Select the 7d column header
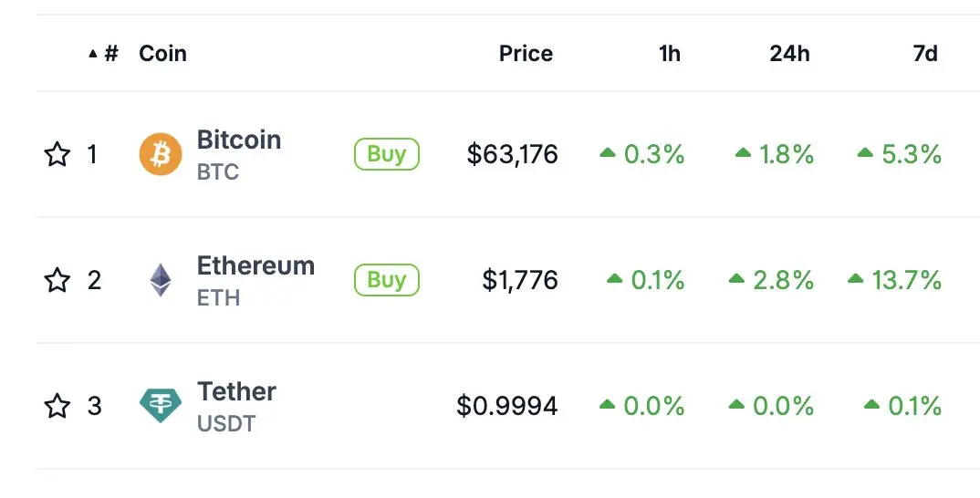Screen dimensions: 980x498 pyautogui.click(x=925, y=54)
